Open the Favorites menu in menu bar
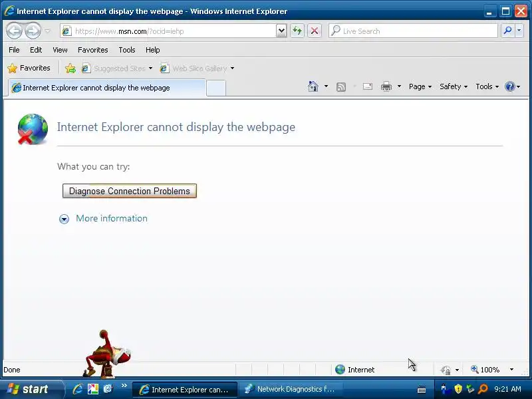This screenshot has width=532, height=399. (92, 50)
